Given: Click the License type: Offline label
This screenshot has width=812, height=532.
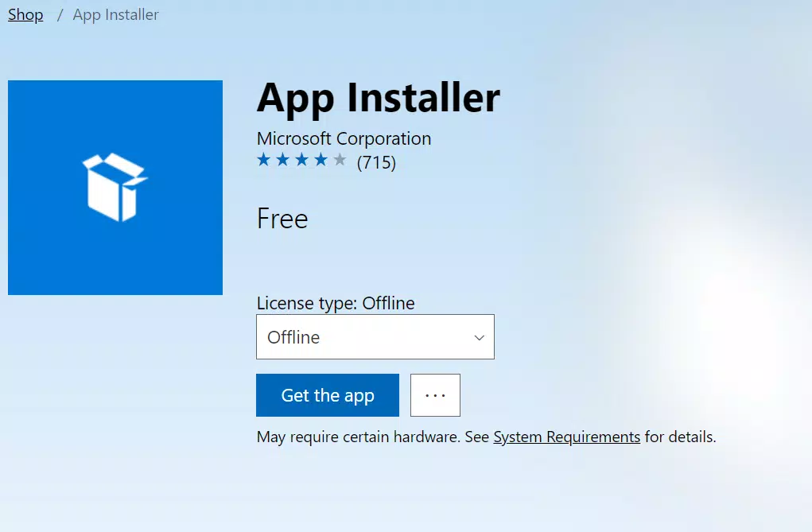Looking at the screenshot, I should 336,303.
